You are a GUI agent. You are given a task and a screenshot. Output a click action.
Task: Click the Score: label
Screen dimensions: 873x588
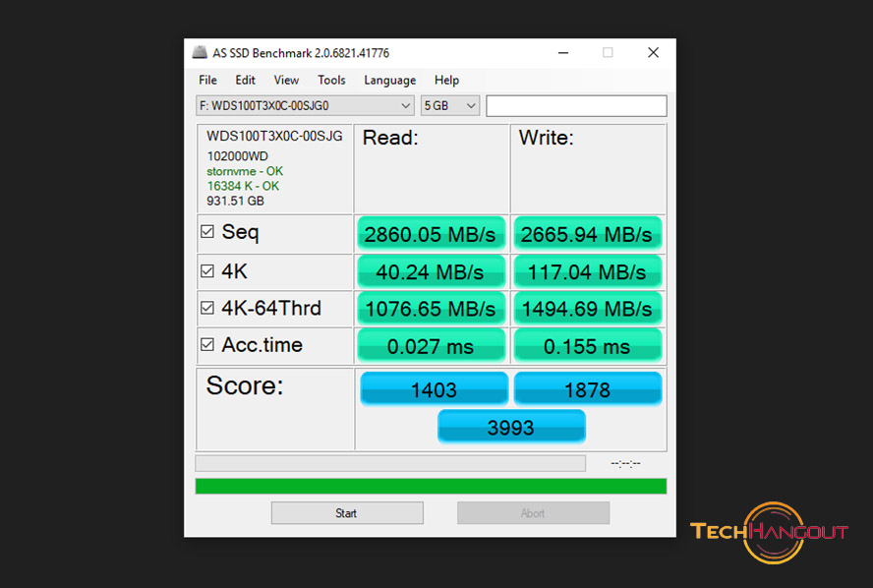pos(245,385)
